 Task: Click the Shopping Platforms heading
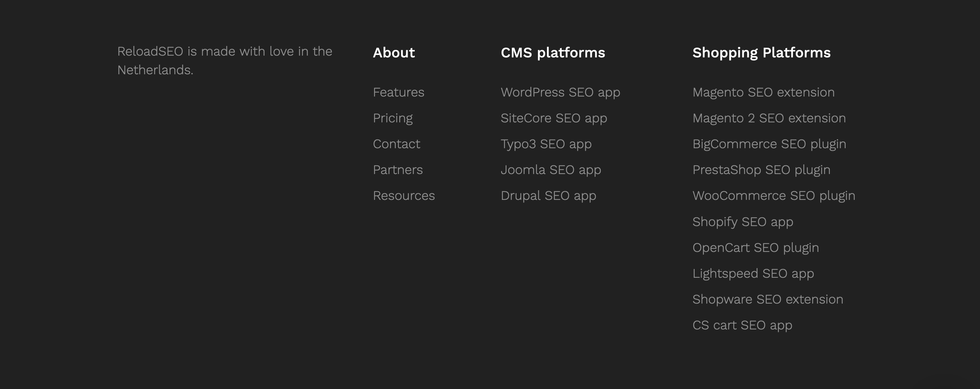point(762,53)
